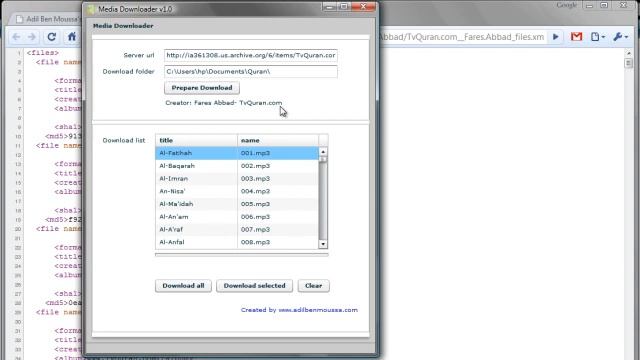
Task: Click the 005.mp3 name cell
Action: pos(278,204)
